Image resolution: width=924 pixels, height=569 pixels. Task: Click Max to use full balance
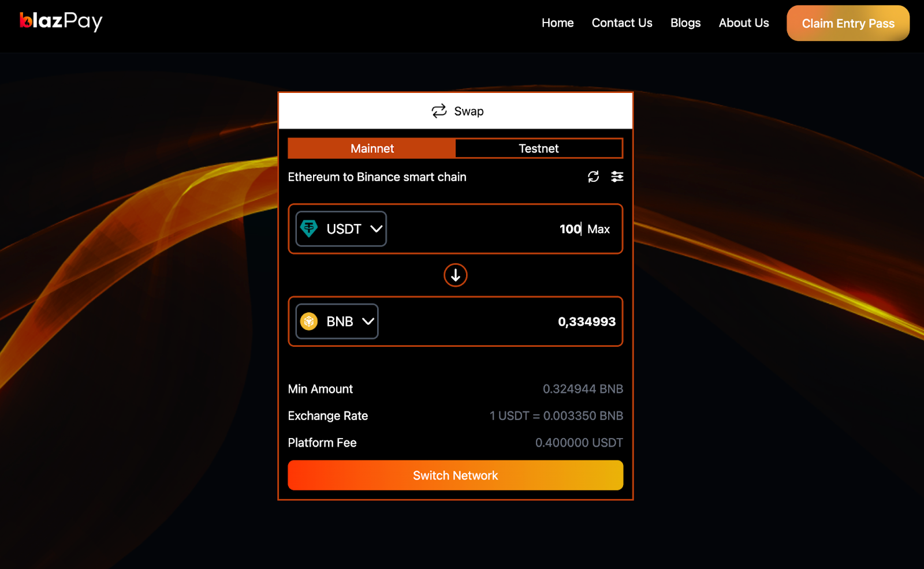[598, 229]
